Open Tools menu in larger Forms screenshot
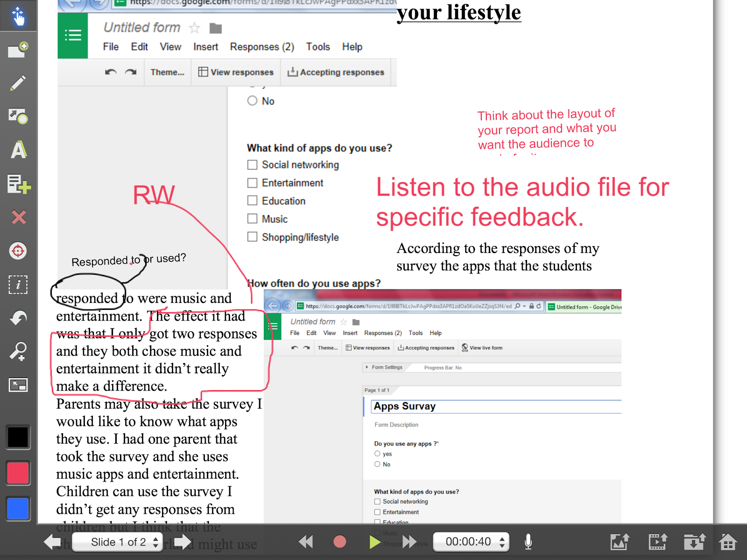The width and height of the screenshot is (747, 560). [x=318, y=47]
